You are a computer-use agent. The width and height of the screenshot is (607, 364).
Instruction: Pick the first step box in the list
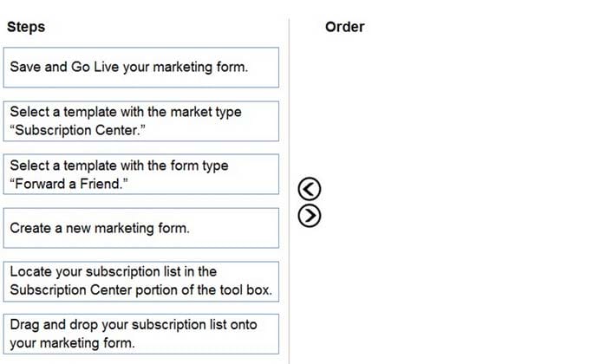click(140, 68)
